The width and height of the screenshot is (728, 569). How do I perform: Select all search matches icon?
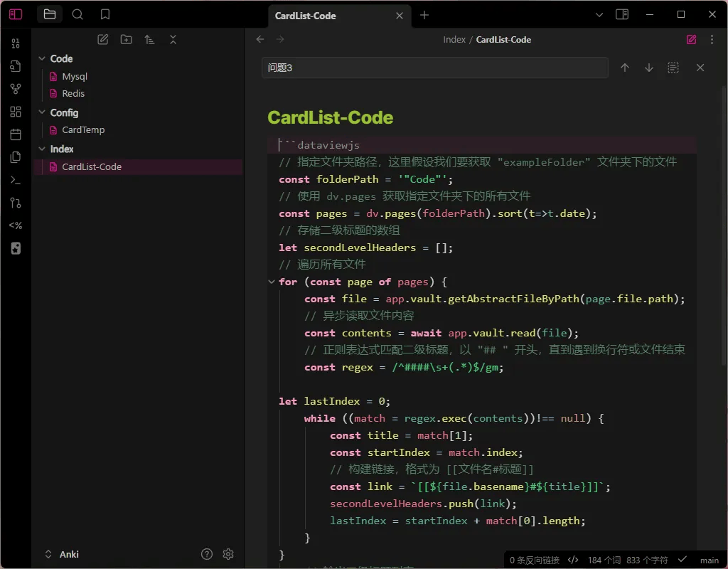tap(673, 68)
